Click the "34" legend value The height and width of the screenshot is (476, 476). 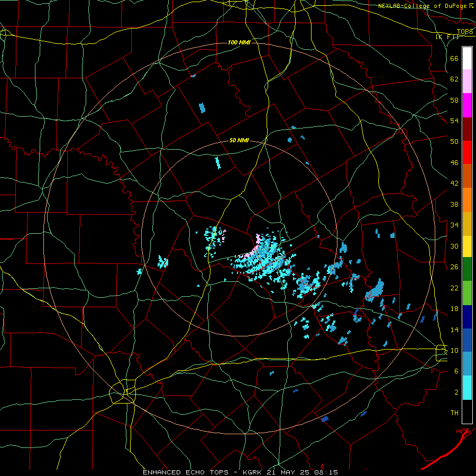click(x=454, y=225)
